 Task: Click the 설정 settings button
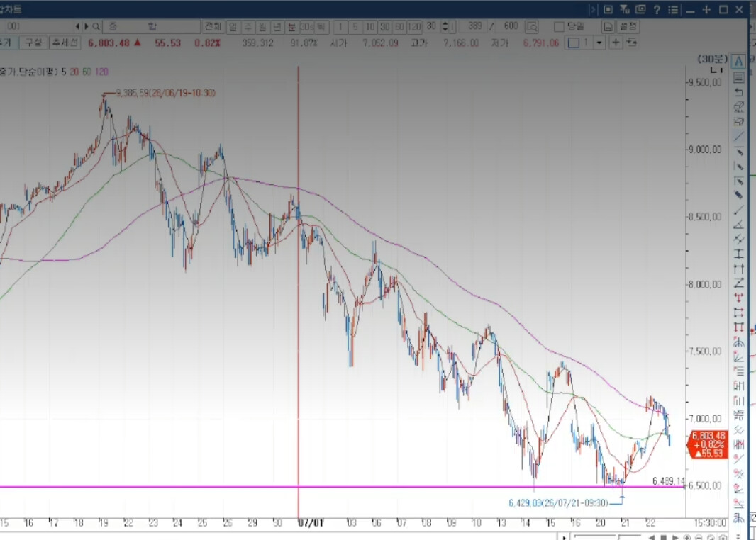(x=628, y=26)
